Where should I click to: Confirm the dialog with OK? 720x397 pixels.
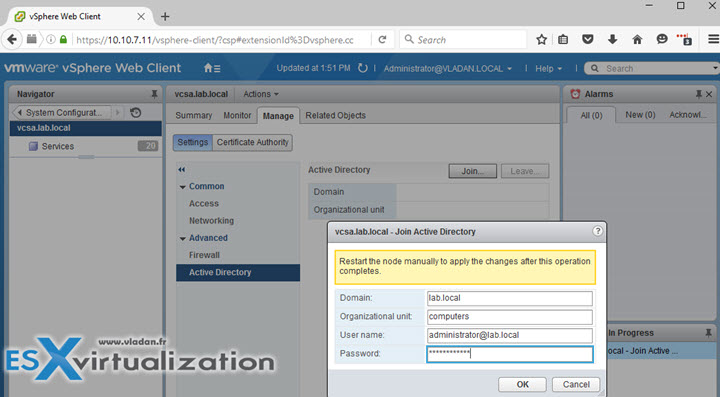click(x=523, y=384)
